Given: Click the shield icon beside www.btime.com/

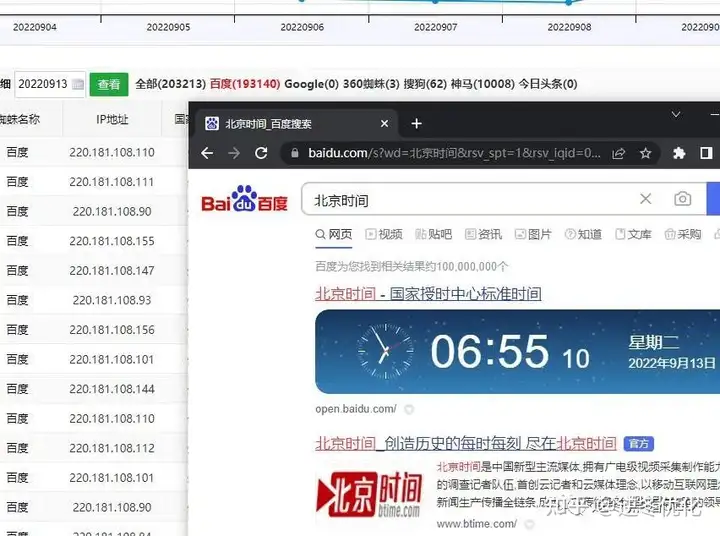Looking at the screenshot, I should point(529,524).
